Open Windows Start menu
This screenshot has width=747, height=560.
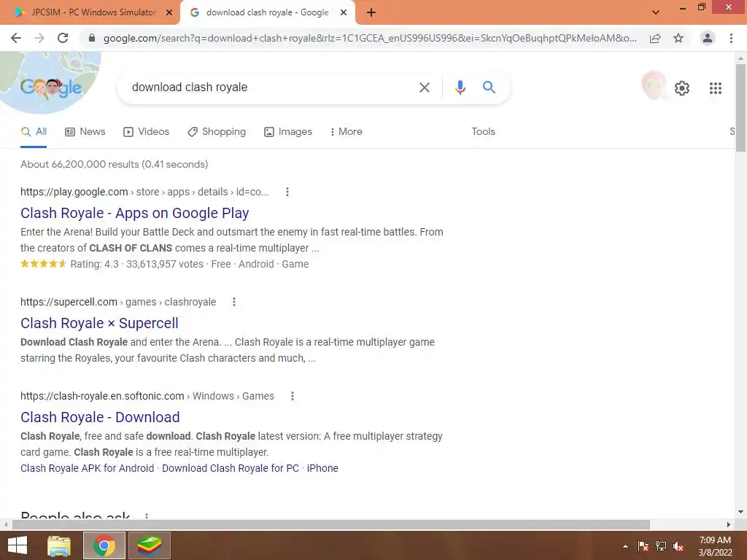pyautogui.click(x=18, y=545)
